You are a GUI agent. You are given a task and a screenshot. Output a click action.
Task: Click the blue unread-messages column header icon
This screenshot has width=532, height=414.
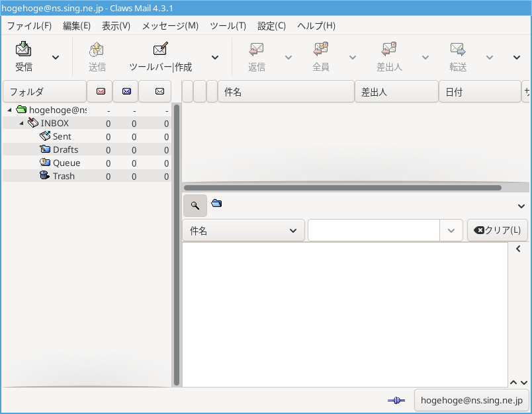point(126,91)
